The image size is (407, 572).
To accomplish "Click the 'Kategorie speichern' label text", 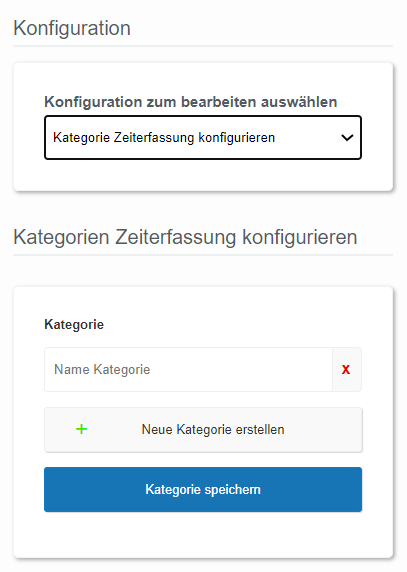I will (203, 490).
